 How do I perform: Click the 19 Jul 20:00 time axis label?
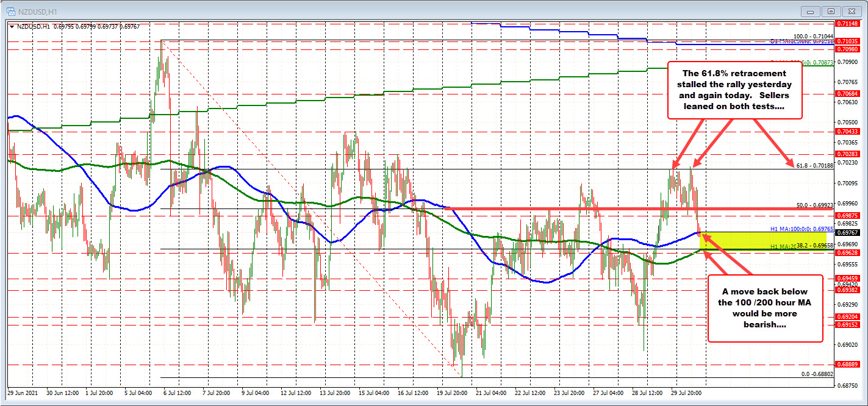[x=451, y=393]
